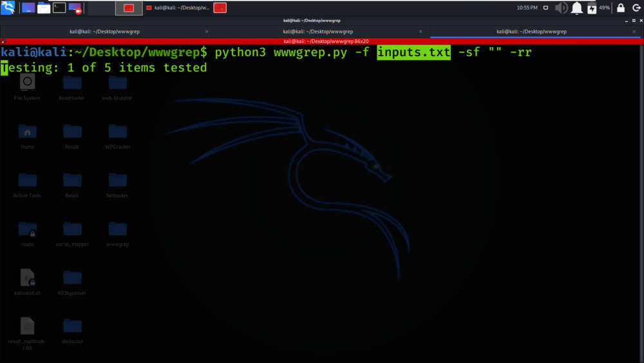Open the locked naabu desktop folder

(x=28, y=233)
